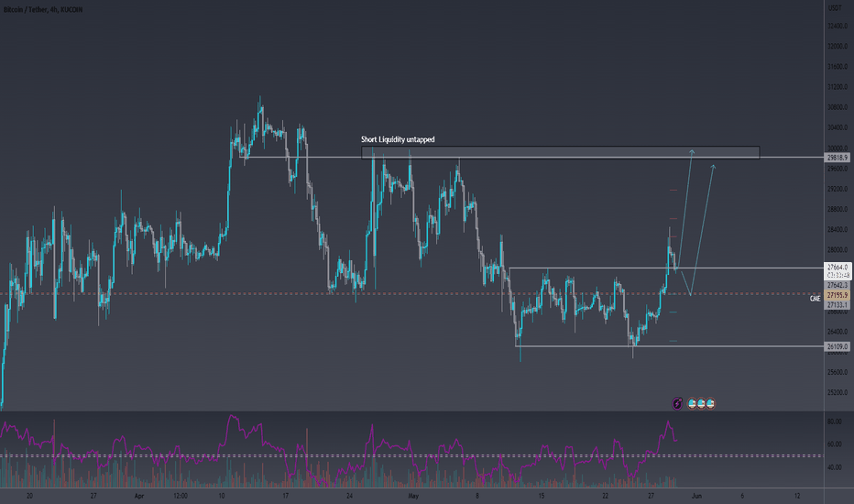This screenshot has height=504, width=854.
Task: Click the 'May' date on time axis
Action: pos(413,496)
